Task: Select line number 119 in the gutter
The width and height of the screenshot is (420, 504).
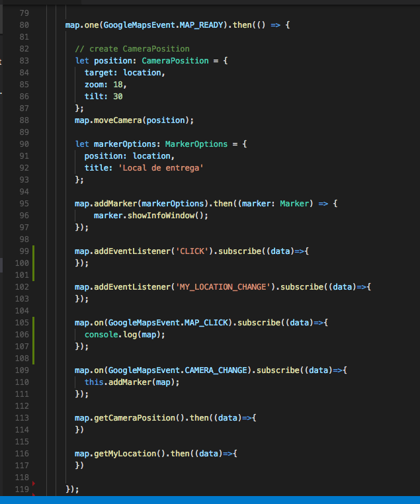Action: (22, 489)
